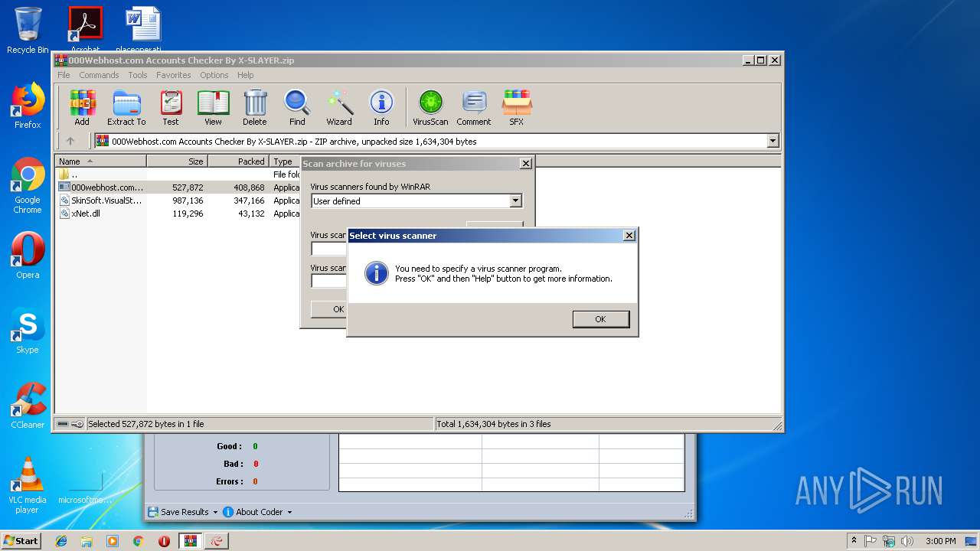Close the Scan archive for viruses dialog
Image resolution: width=980 pixels, height=551 pixels.
tap(525, 164)
